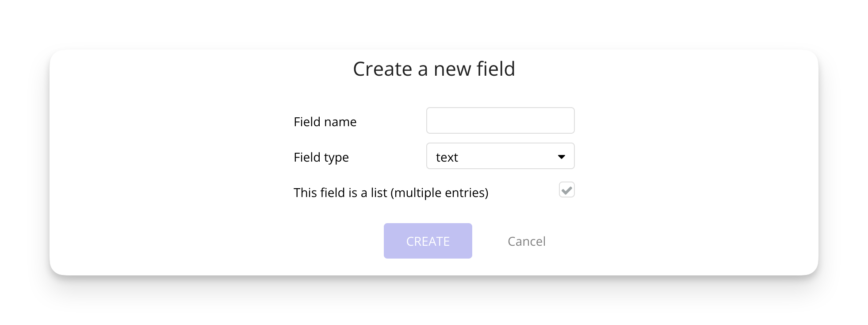
Task: Expand the type selector showing "text"
Action: pyautogui.click(x=500, y=156)
